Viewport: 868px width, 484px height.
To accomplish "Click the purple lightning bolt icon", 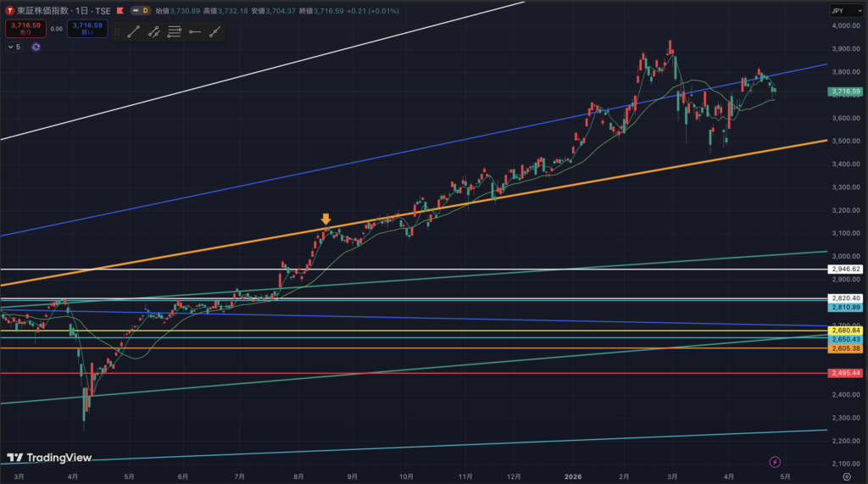I will click(775, 461).
